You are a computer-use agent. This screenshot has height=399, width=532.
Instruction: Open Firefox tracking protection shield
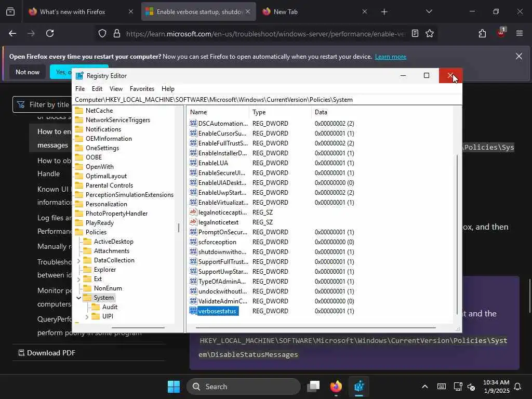point(102,33)
